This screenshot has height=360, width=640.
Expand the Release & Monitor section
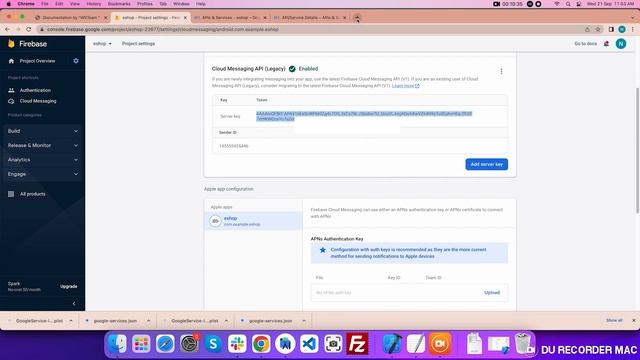pos(42,145)
